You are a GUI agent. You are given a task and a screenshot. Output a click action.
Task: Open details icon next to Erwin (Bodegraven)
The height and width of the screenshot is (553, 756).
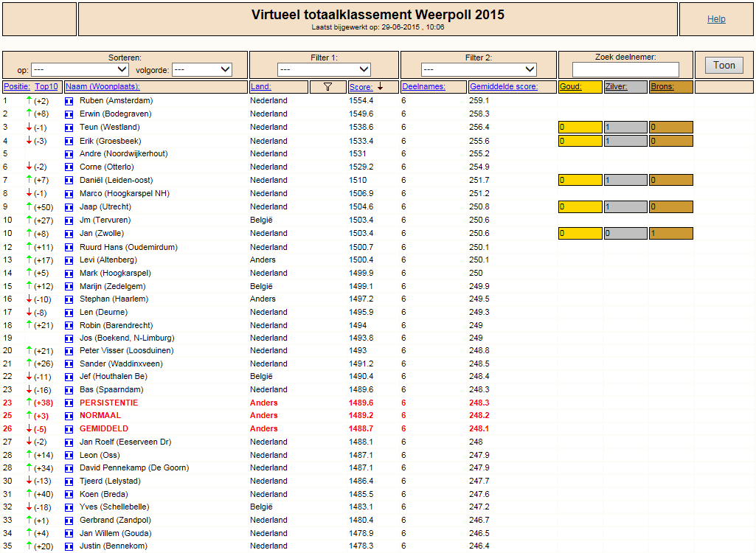point(69,114)
